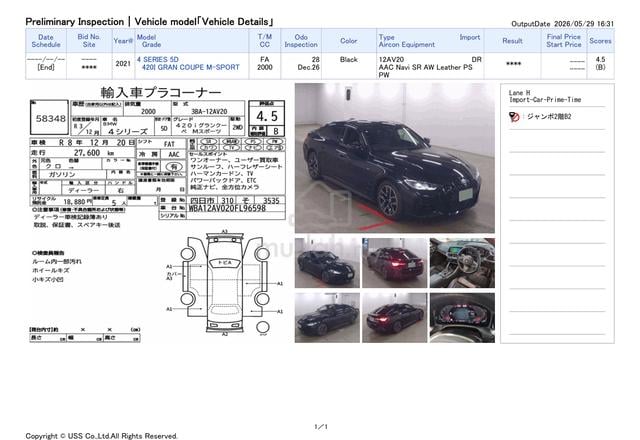The image size is (640, 440).
Task: Select the T/M CC column header
Action: 264,41
